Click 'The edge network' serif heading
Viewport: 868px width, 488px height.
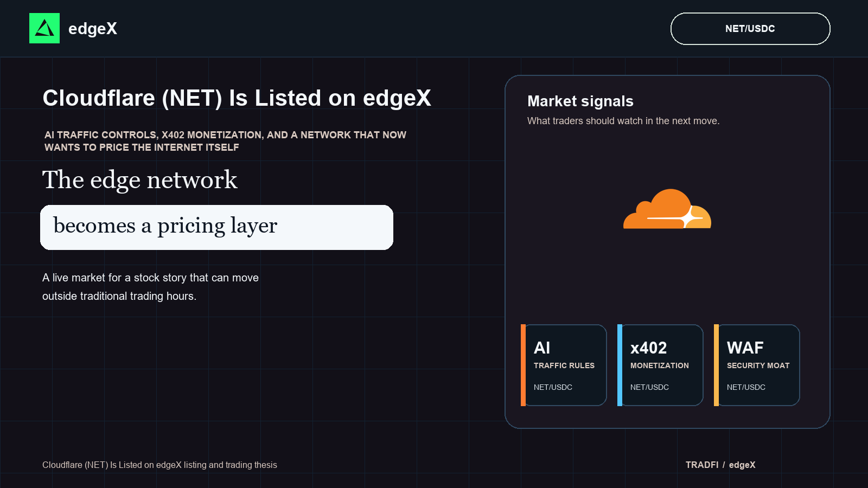[140, 180]
